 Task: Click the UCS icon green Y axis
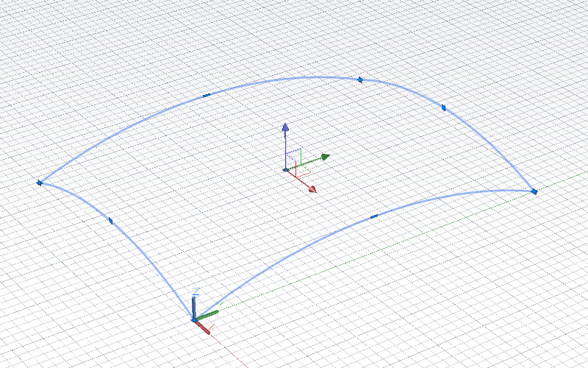(207, 315)
